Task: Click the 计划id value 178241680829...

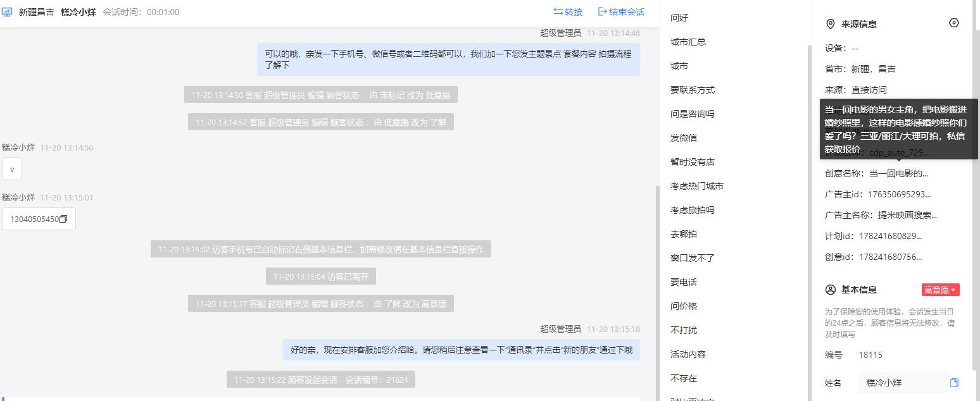Action: pyautogui.click(x=891, y=236)
